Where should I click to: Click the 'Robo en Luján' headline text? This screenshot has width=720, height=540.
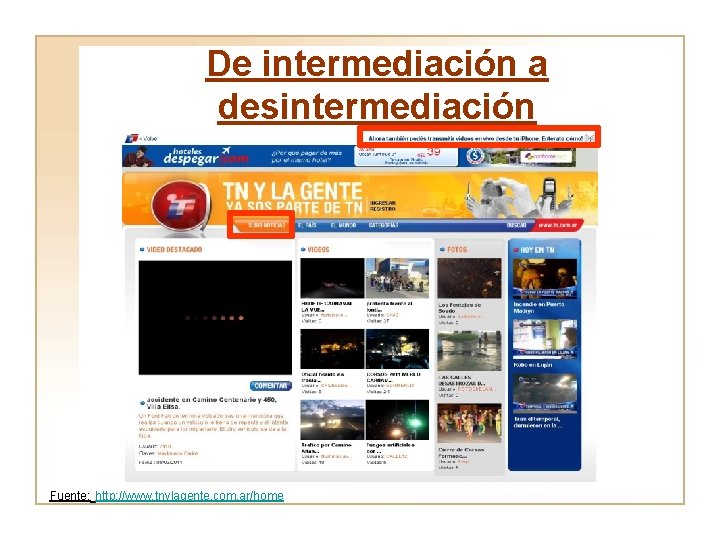[x=533, y=365]
